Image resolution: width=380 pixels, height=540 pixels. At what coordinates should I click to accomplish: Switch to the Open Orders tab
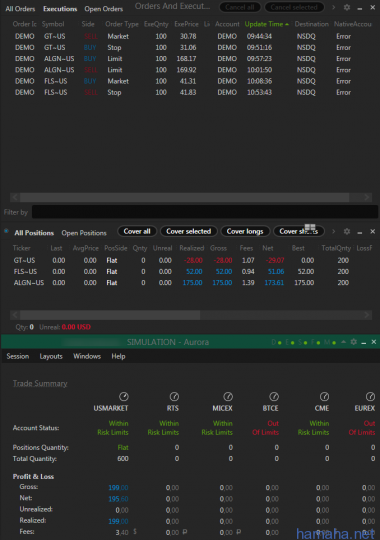click(x=104, y=9)
